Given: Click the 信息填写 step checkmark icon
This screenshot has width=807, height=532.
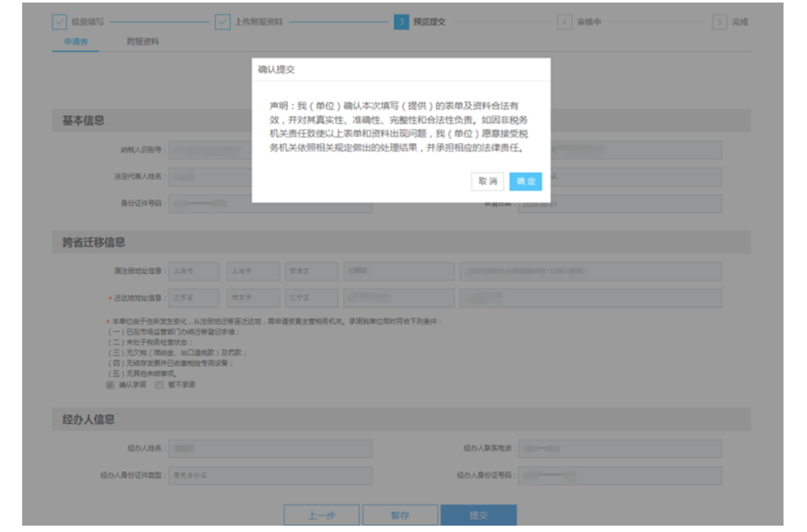Looking at the screenshot, I should 59,22.
